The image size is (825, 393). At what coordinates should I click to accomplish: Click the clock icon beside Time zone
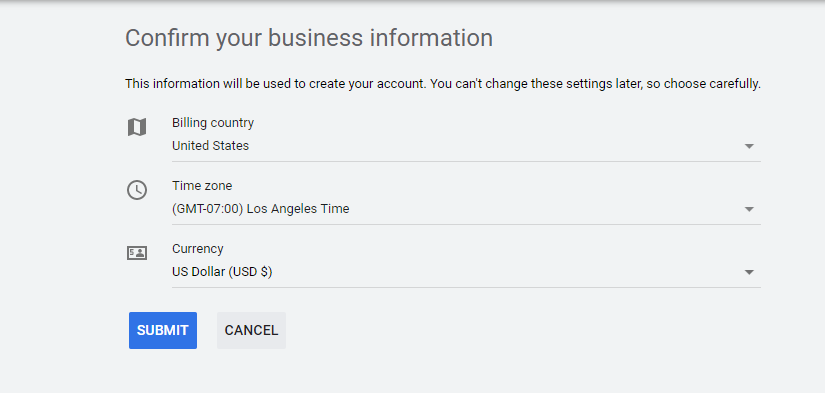point(137,190)
